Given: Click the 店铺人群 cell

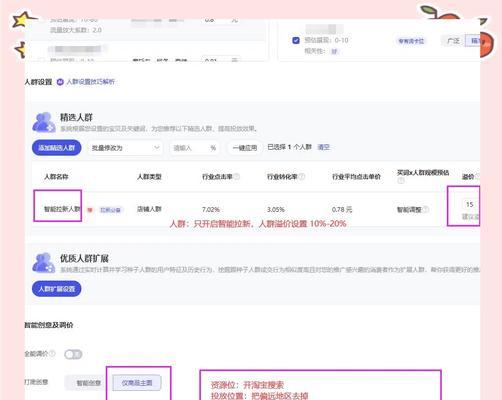Looking at the screenshot, I should pyautogui.click(x=149, y=209).
